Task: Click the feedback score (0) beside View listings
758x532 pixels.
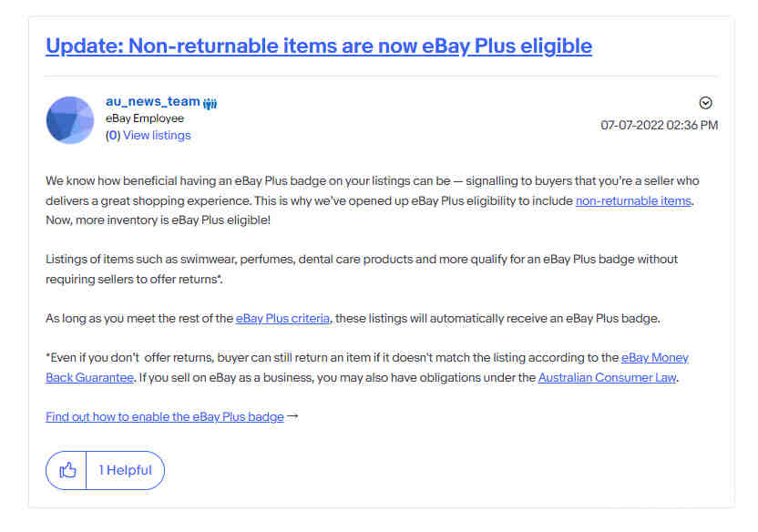Action: pos(113,136)
